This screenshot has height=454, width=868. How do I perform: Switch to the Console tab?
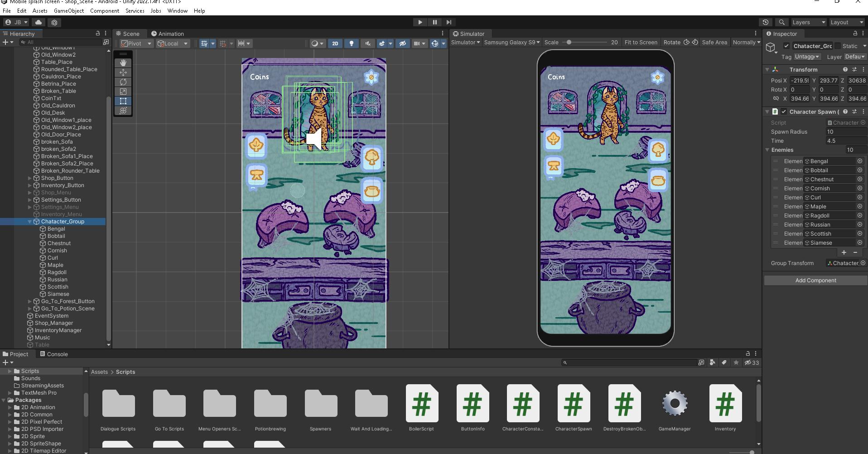tap(54, 354)
